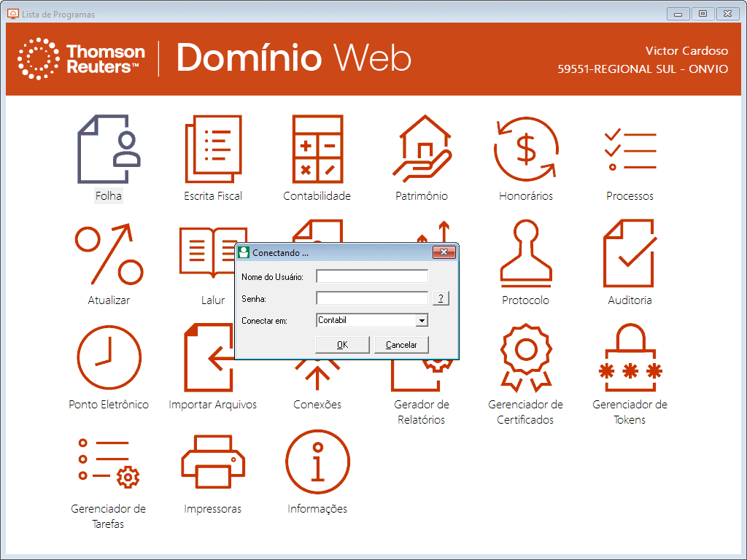This screenshot has height=560, width=747.
Task: Open the Folha module icon
Action: 109,149
